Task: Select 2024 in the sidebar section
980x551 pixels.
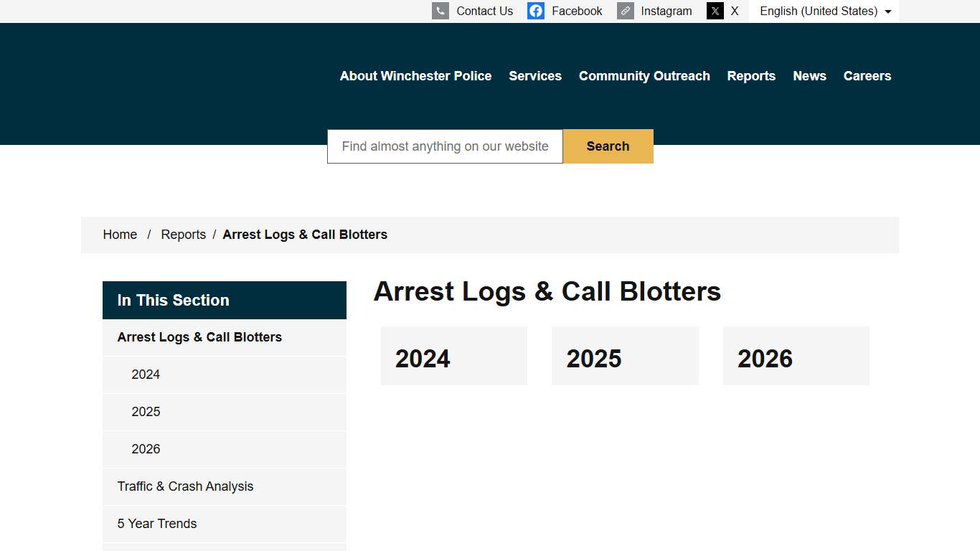Action: (x=146, y=375)
